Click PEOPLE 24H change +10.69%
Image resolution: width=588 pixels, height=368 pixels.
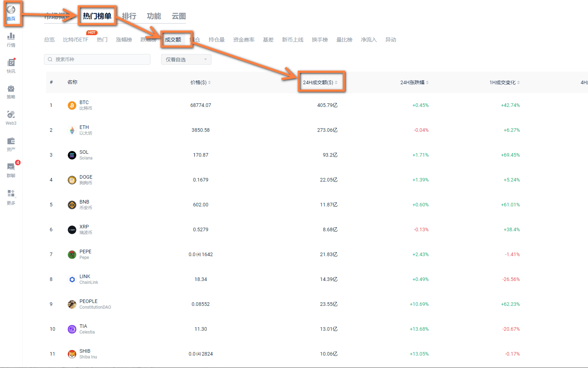coord(419,304)
